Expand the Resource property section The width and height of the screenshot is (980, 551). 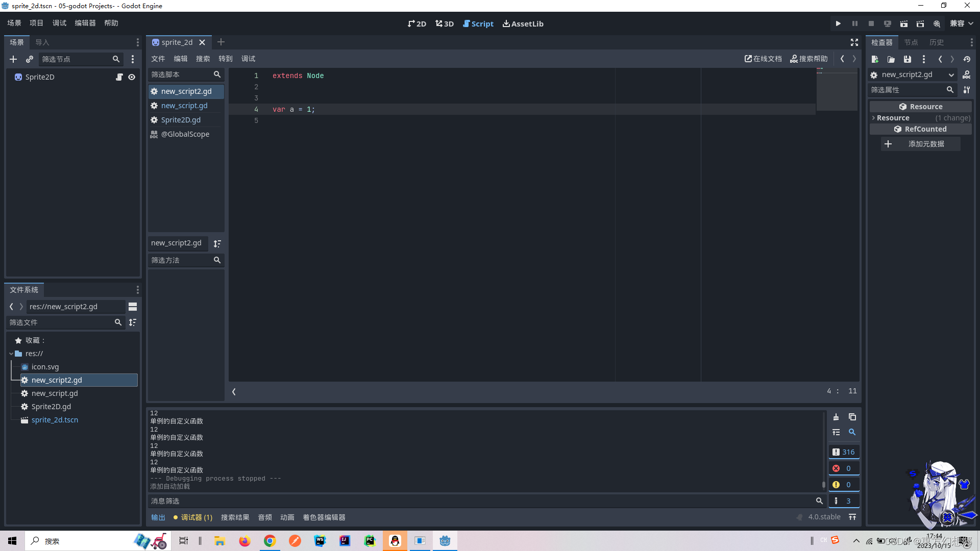(x=893, y=118)
